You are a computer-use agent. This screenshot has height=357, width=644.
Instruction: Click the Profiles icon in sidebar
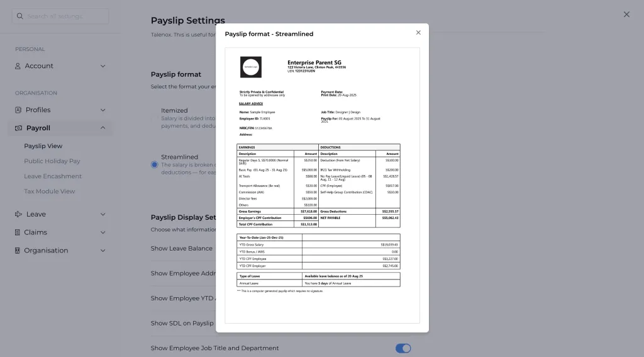(19, 110)
